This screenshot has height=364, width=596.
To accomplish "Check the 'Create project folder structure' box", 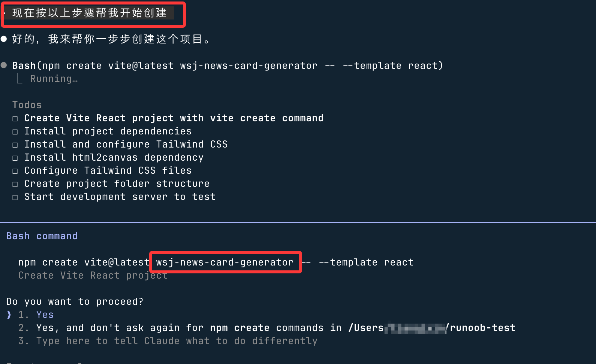I will [x=15, y=184].
